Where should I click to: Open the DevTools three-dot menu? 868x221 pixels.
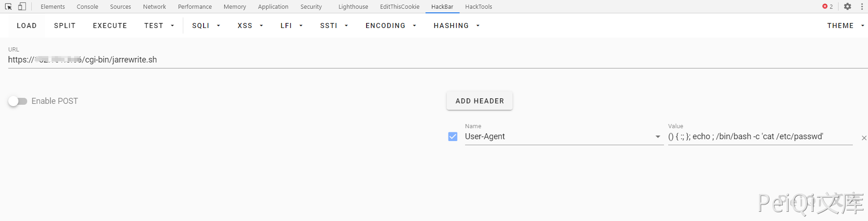tap(862, 6)
